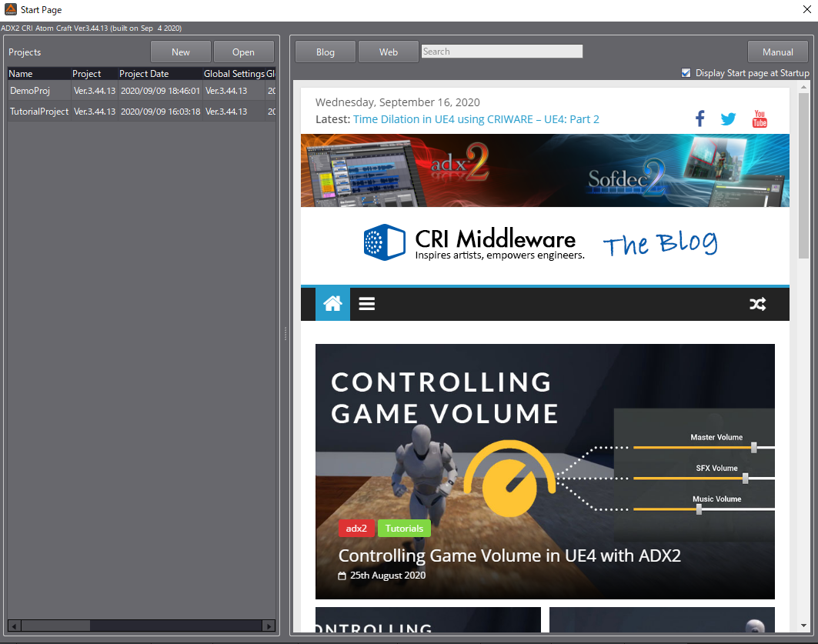818x644 pixels.
Task: Click the shuffle random post icon
Action: 757,303
